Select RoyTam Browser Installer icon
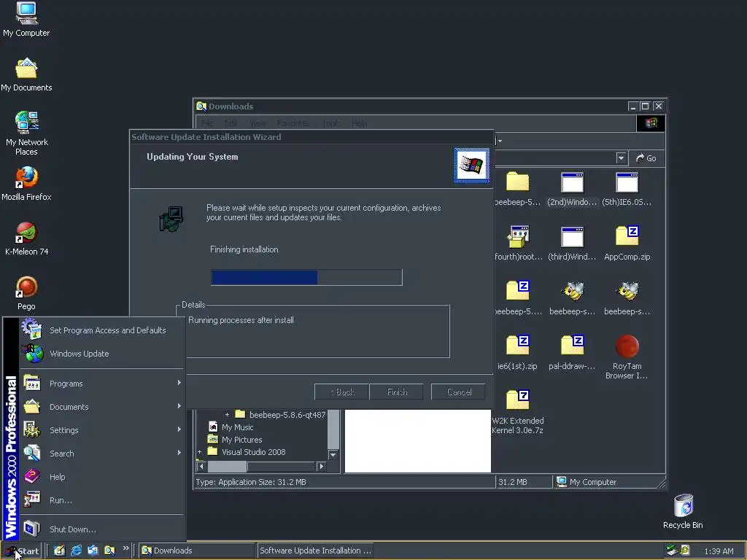Viewport: 747px width, 560px height. pos(627,357)
